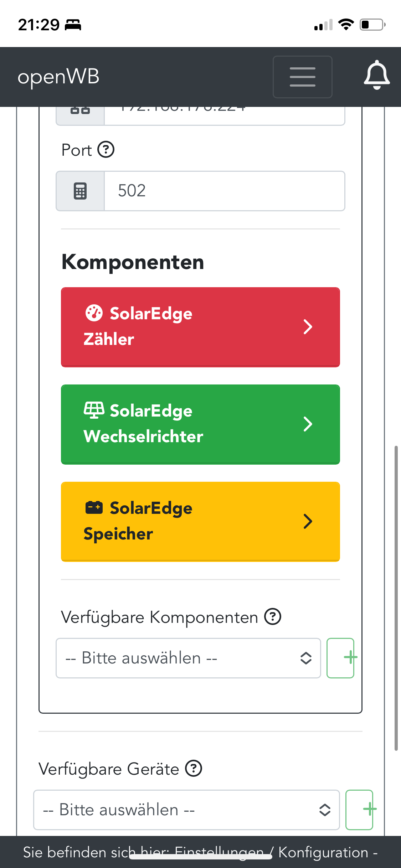Open the notification bell

376,76
